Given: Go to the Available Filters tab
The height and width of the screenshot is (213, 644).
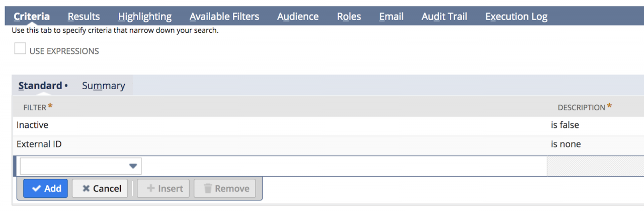Looking at the screenshot, I should pyautogui.click(x=224, y=17).
